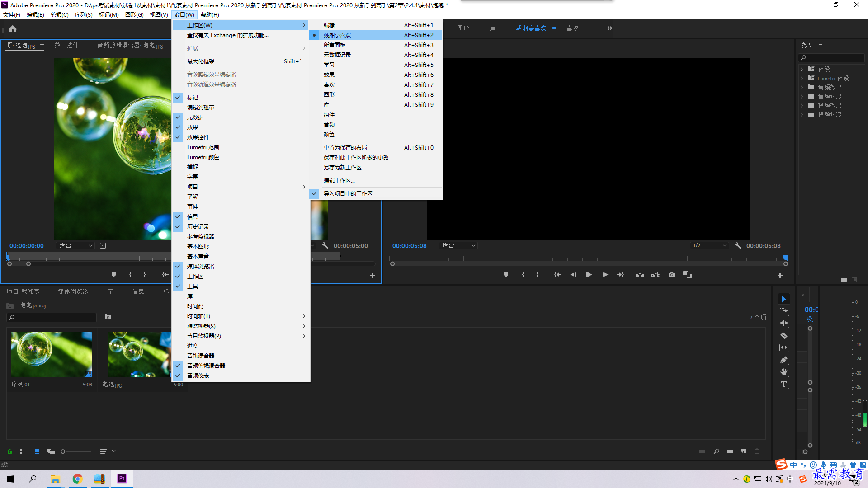Open program monitor 适合 zoom dropdown
The width and height of the screenshot is (868, 488).
pyautogui.click(x=458, y=245)
